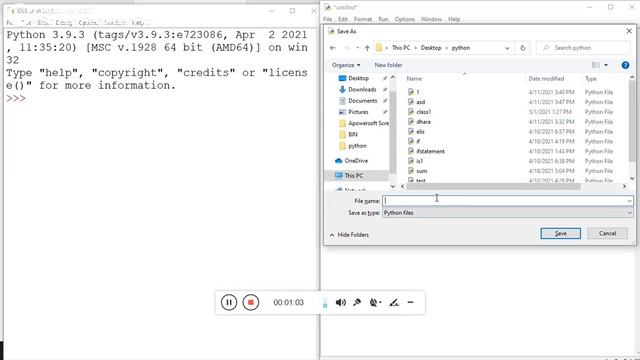Stop the screen recording
The width and height of the screenshot is (640, 360).
(x=251, y=302)
